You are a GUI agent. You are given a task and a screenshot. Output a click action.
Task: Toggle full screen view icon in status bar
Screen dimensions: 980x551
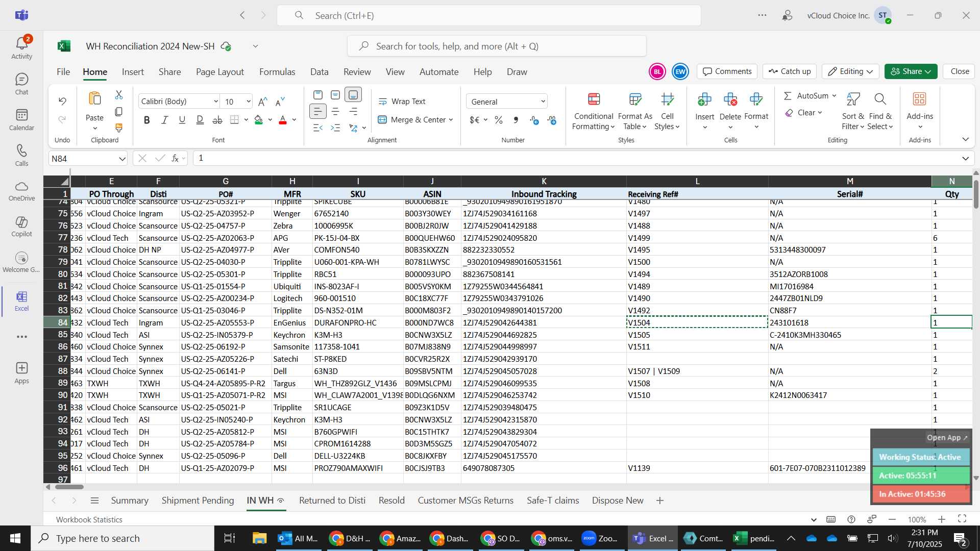tap(962, 519)
